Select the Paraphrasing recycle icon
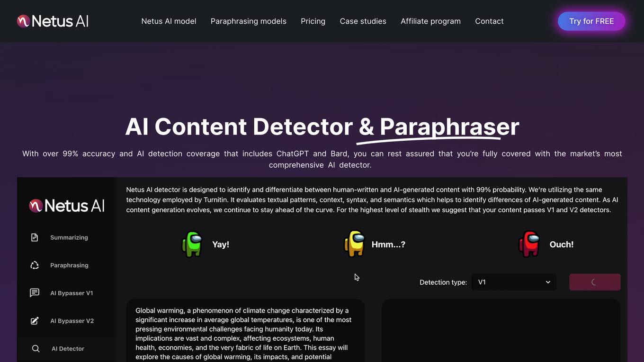The width and height of the screenshot is (644, 362). [x=35, y=265]
